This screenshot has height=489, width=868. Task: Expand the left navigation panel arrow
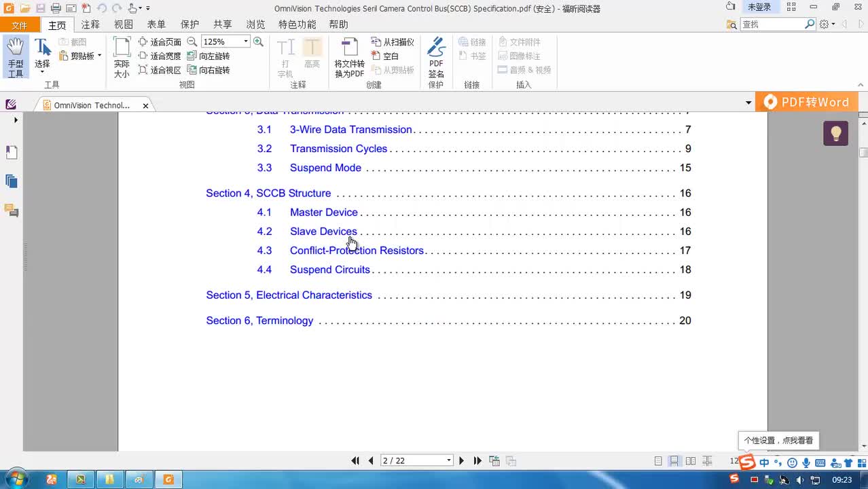click(16, 120)
